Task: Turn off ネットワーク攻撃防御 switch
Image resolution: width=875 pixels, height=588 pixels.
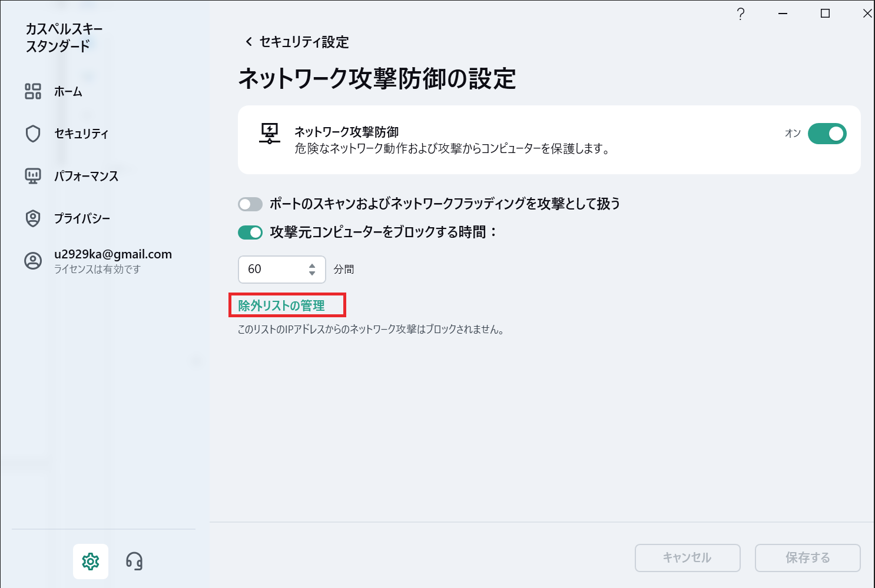Action: click(827, 134)
